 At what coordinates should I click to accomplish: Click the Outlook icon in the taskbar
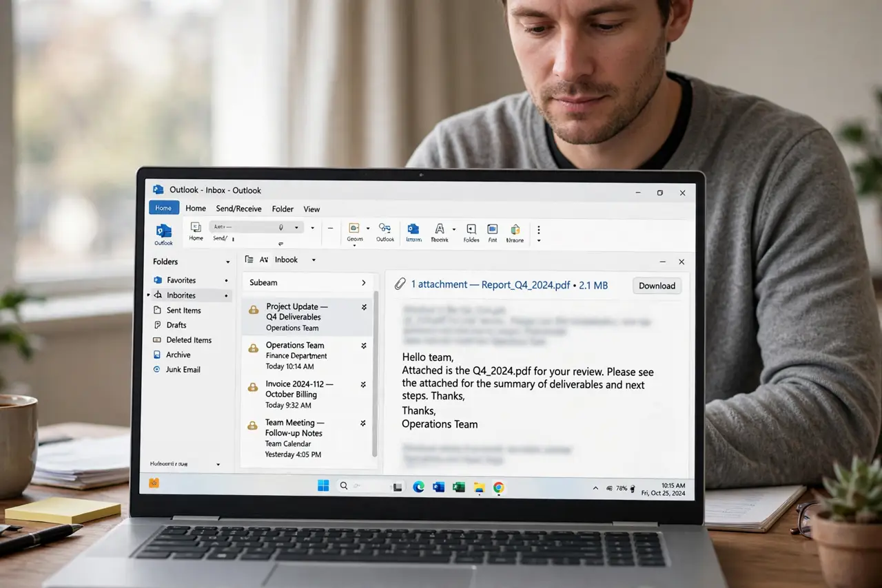(438, 487)
